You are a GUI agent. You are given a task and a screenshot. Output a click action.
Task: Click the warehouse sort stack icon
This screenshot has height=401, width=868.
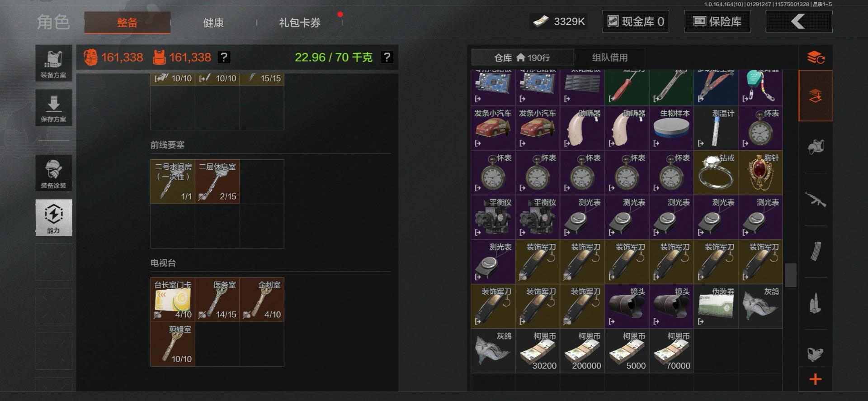(816, 57)
